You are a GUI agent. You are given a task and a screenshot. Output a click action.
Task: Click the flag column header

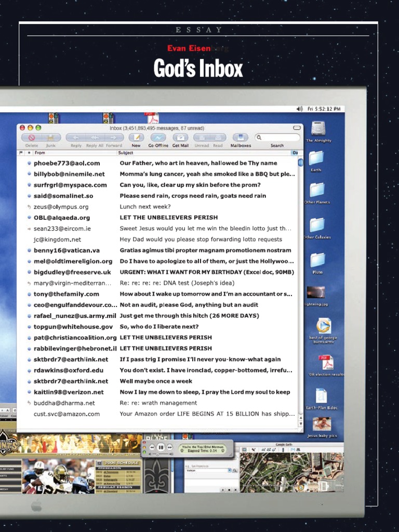click(21, 153)
